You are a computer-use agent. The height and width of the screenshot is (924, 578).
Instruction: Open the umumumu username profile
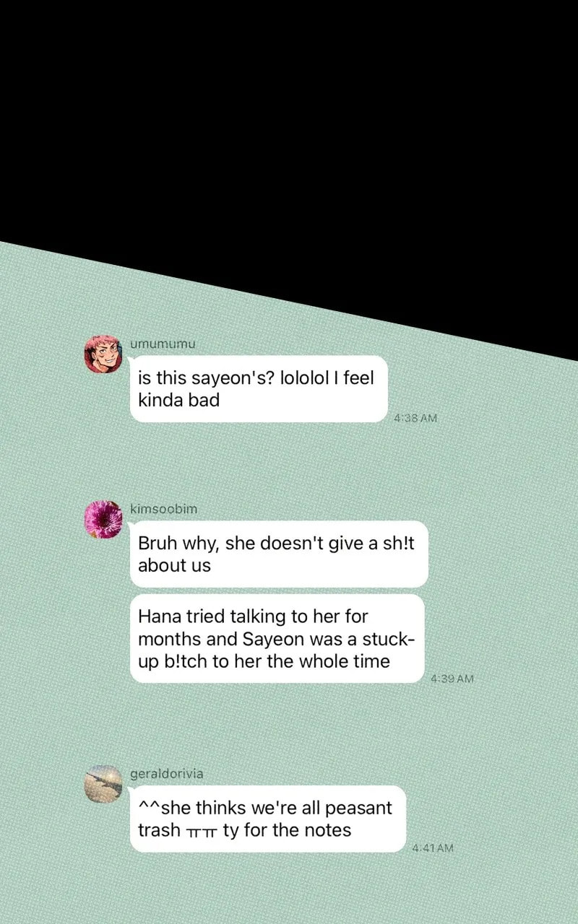pos(163,344)
